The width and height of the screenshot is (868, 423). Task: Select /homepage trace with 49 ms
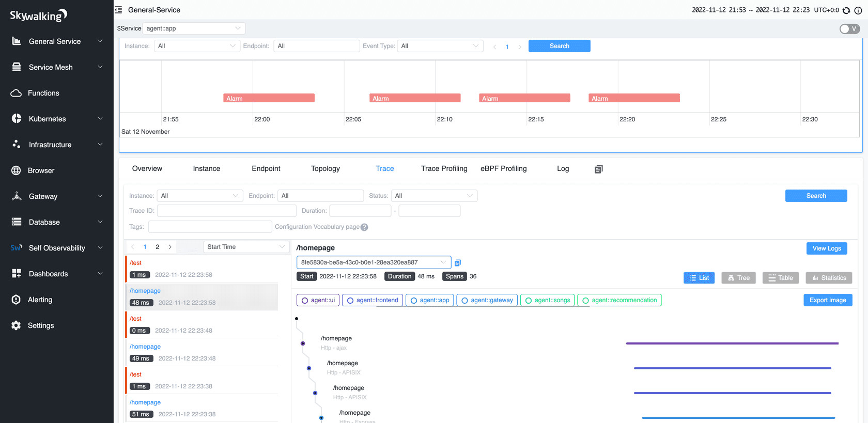202,352
